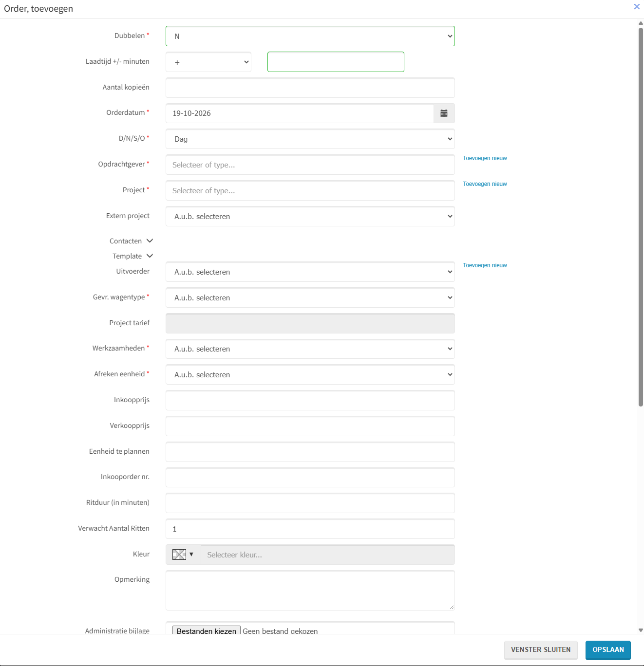Viewport: 644px width, 666px height.
Task: Save the order with Opslaan
Action: pos(608,650)
